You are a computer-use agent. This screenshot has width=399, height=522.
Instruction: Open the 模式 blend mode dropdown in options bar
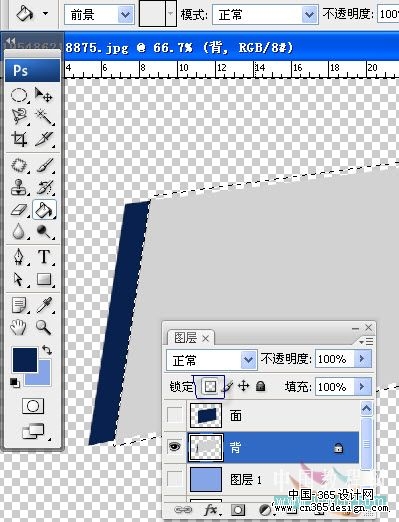pos(265,15)
